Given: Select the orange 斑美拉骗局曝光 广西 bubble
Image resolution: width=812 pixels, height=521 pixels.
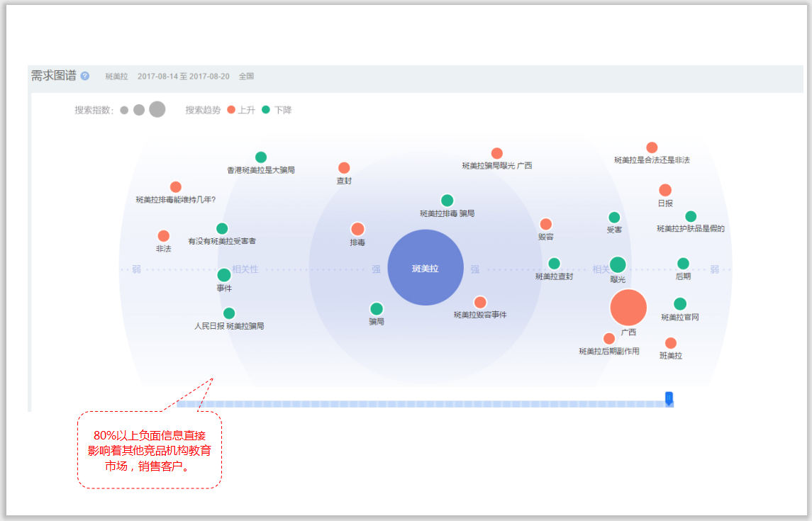Looking at the screenshot, I should coord(496,153).
